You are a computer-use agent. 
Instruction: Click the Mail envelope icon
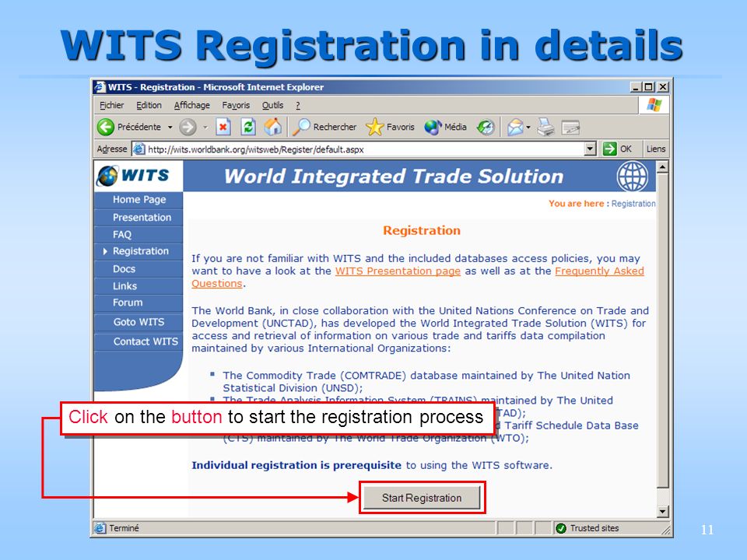(x=515, y=127)
